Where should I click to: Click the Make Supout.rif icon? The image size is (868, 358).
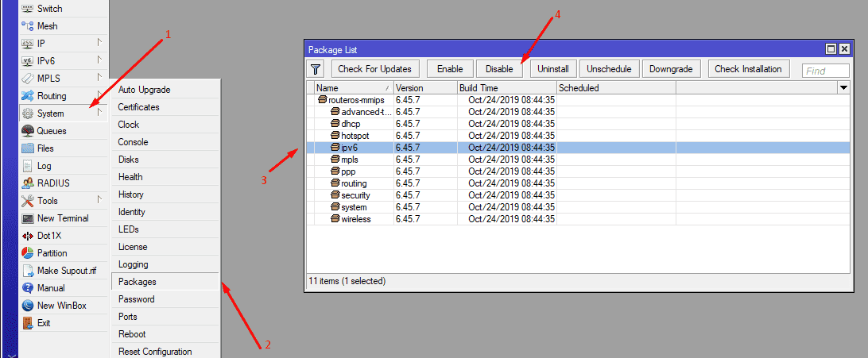[x=28, y=271]
